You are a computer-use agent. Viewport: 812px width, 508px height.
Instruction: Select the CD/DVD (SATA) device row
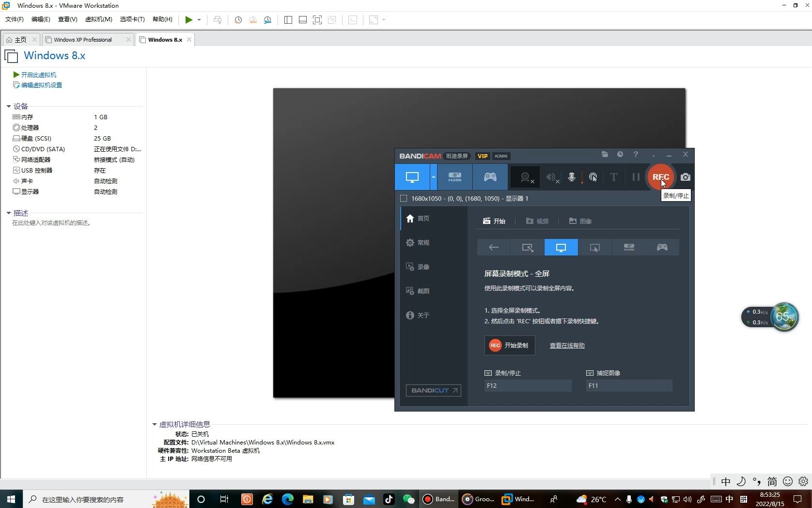(77, 149)
